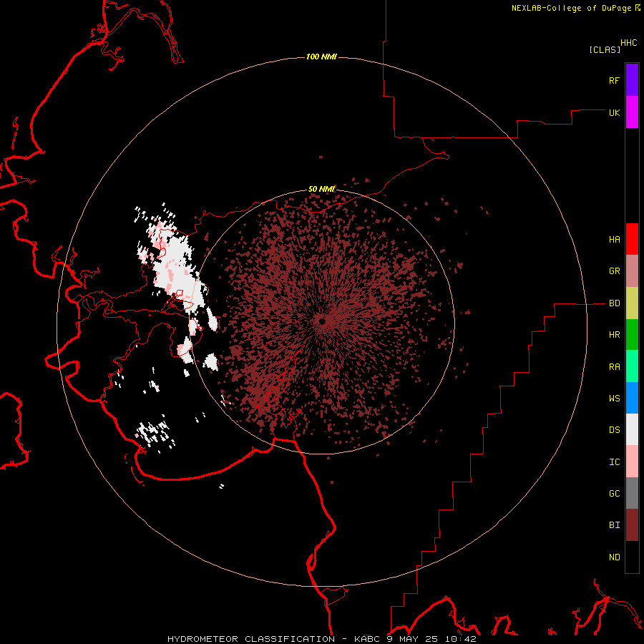Click the DS white legend swatch
The image size is (644, 644).
tap(632, 429)
